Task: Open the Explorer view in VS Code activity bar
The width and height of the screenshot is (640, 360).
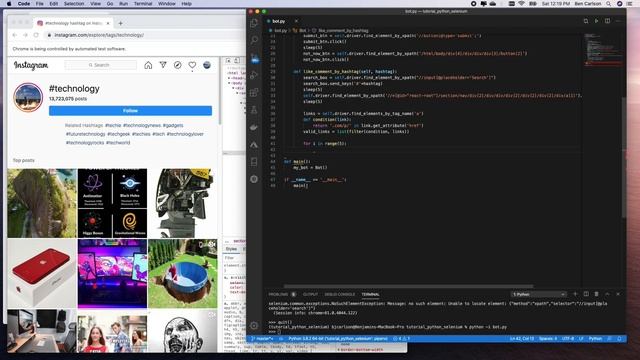Action: 254,23
